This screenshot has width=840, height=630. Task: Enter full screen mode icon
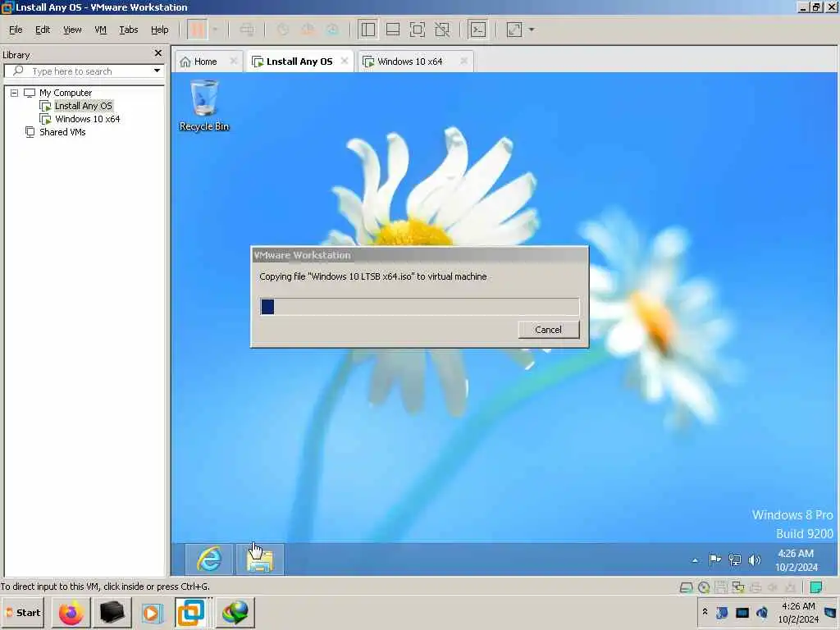coord(418,30)
